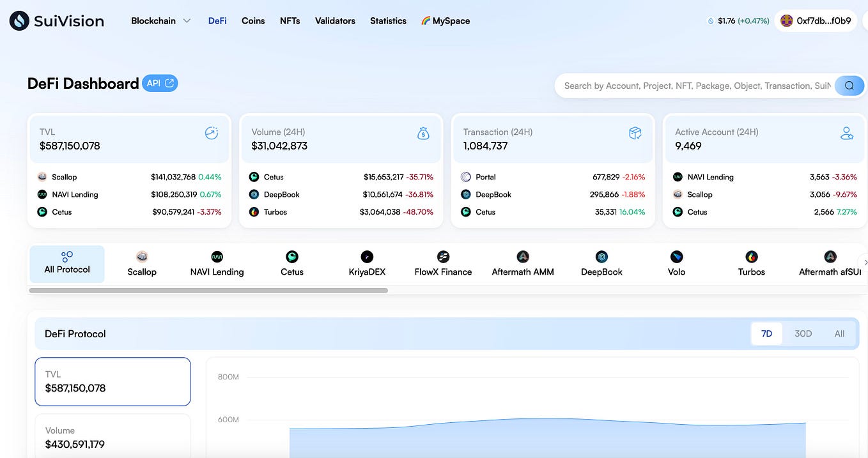The width and height of the screenshot is (868, 458).
Task: Expand the Blockchain dropdown menu
Action: [160, 20]
